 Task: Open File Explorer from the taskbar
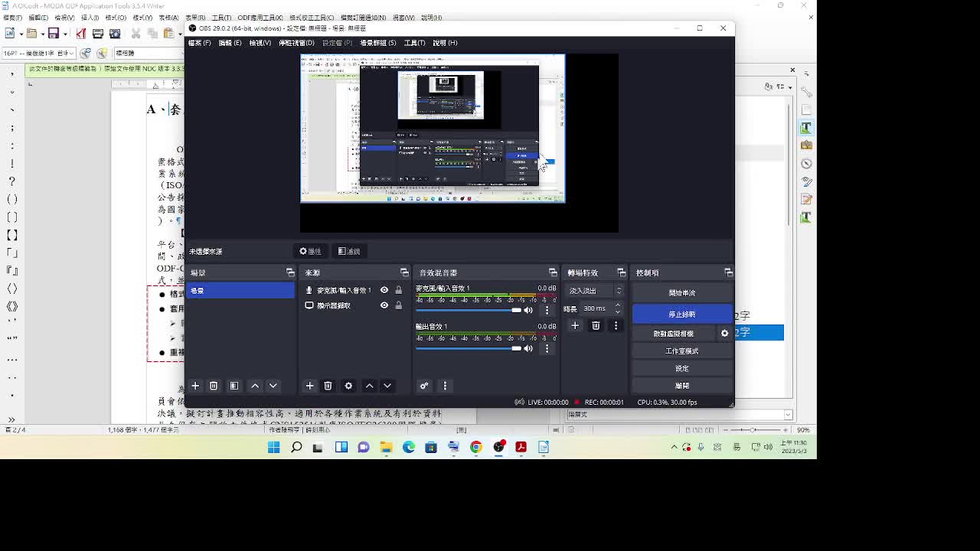386,447
